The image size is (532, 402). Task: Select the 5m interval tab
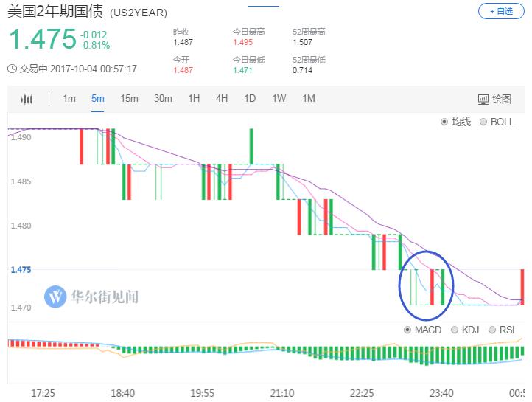98,99
